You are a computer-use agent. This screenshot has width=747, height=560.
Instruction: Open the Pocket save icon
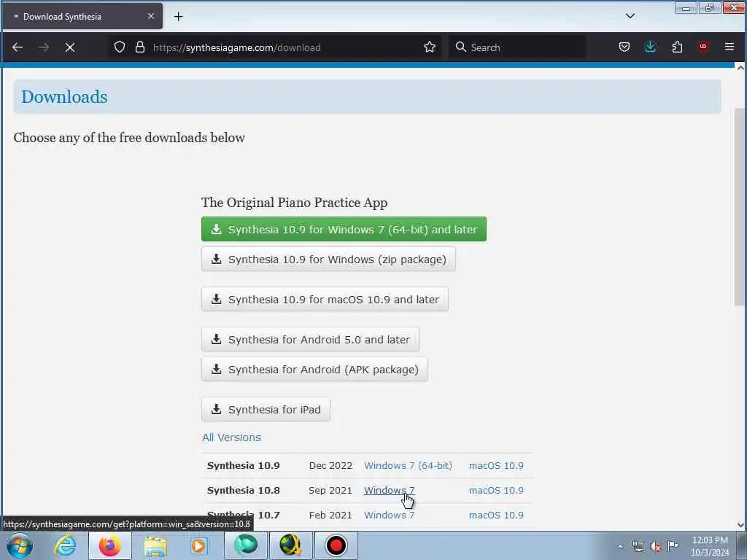[x=624, y=47]
